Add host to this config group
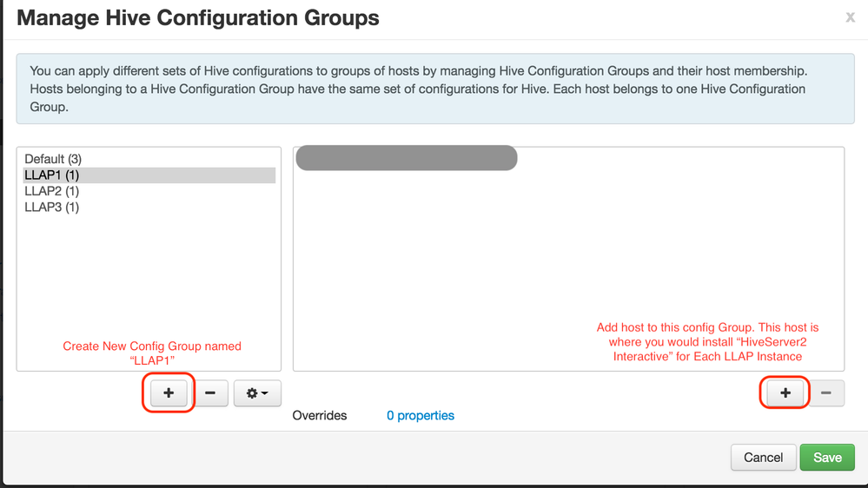Viewport: 868px width, 488px height. coord(785,392)
